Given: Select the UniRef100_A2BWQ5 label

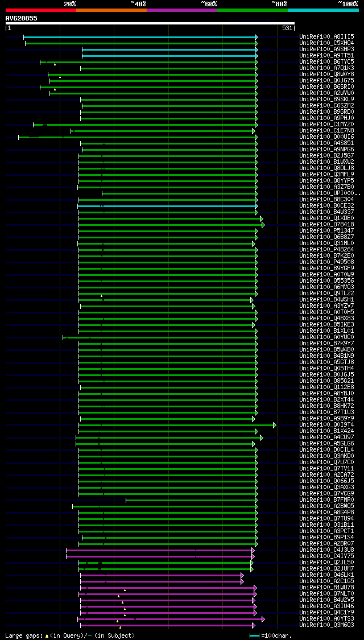Looking at the screenshot, I should (326, 506).
